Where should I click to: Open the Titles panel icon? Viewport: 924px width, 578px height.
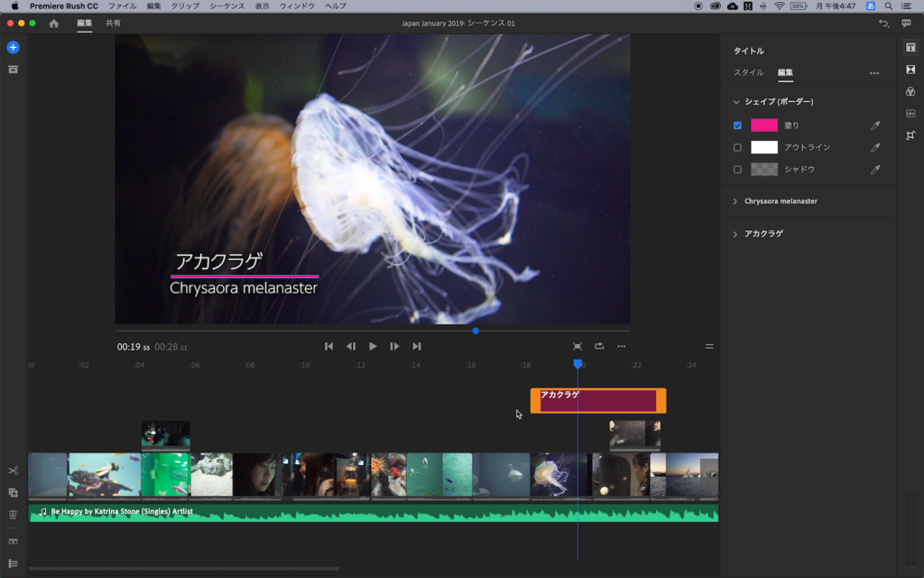pyautogui.click(x=910, y=48)
